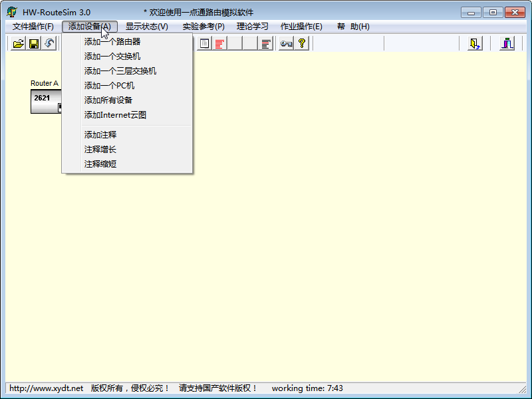The height and width of the screenshot is (399, 532).
Task: Open the 帮 助(H) menu
Action: coord(353,27)
